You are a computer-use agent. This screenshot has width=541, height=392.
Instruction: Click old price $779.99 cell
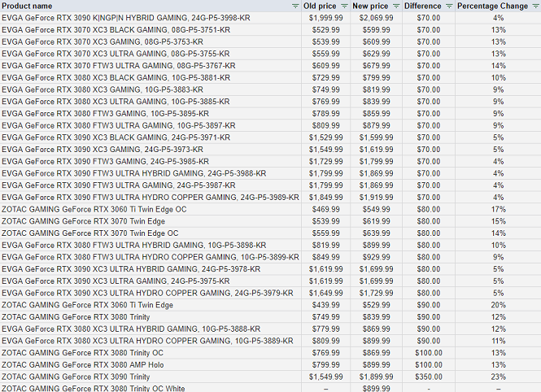pos(325,329)
